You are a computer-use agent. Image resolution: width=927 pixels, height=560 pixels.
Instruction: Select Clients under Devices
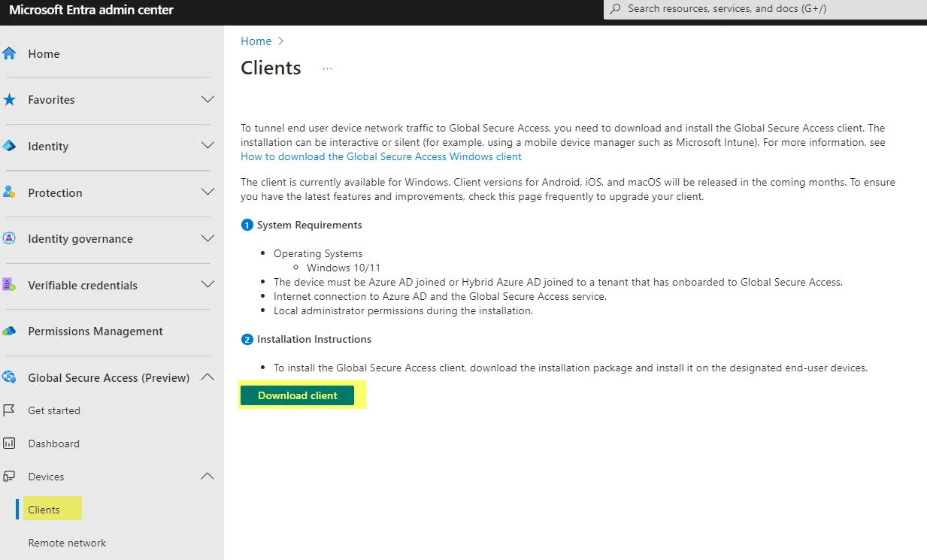tap(44, 510)
